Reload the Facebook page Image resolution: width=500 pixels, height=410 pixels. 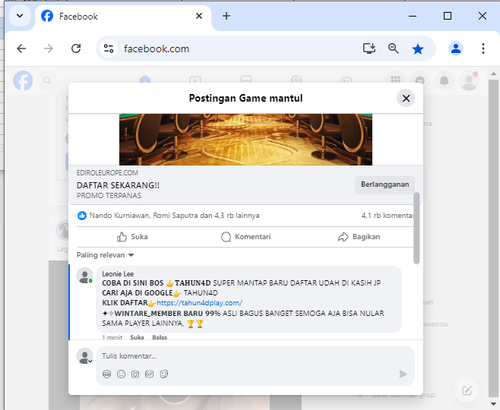76,49
